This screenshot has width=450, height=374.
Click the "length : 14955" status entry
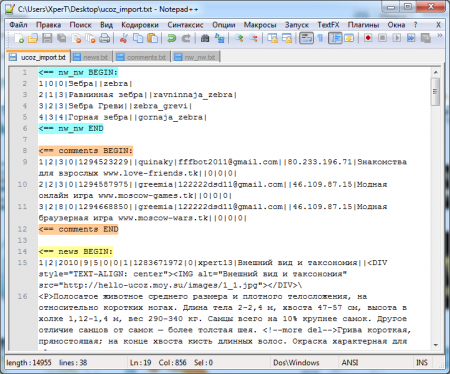click(29, 362)
